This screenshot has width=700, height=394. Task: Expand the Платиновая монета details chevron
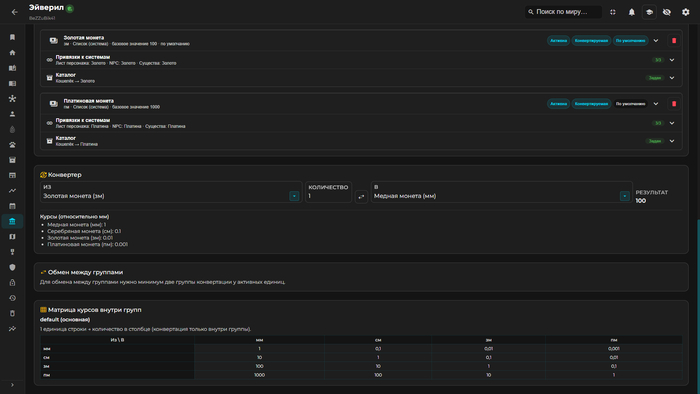click(656, 104)
